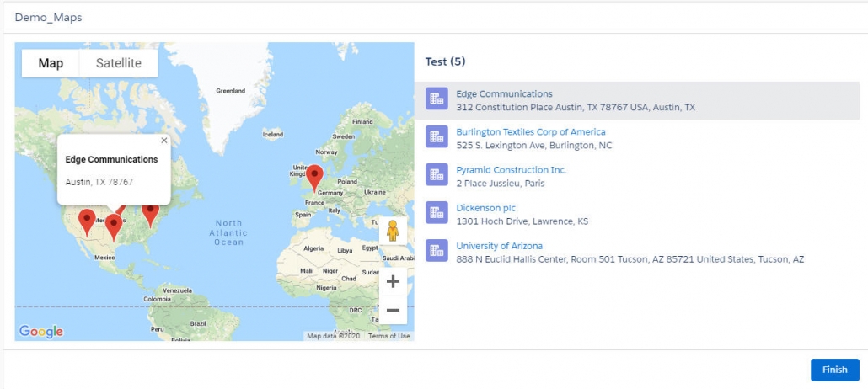Click the Burlington Textiles account icon
The image size is (868, 389).
436,137
